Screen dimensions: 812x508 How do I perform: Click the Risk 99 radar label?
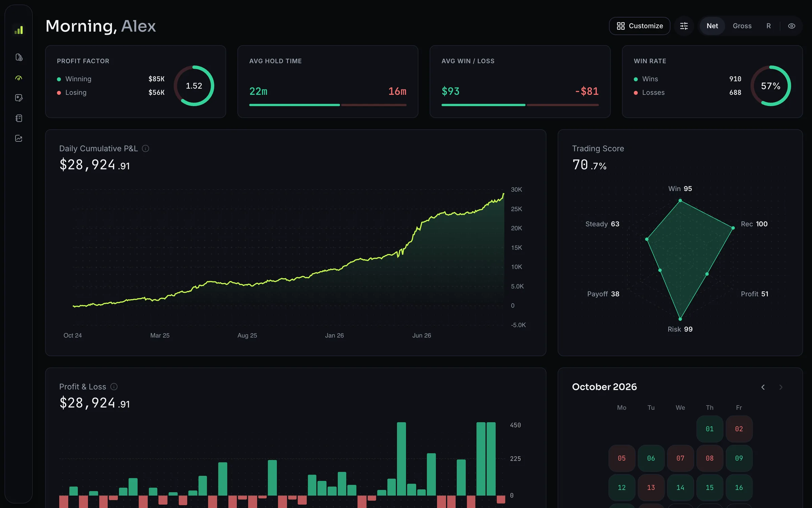tap(680, 329)
